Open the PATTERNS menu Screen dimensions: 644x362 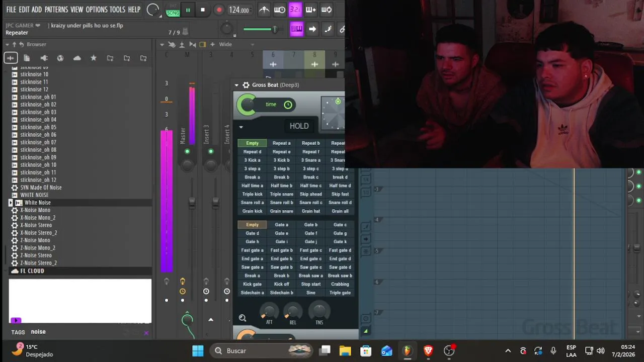pyautogui.click(x=56, y=10)
